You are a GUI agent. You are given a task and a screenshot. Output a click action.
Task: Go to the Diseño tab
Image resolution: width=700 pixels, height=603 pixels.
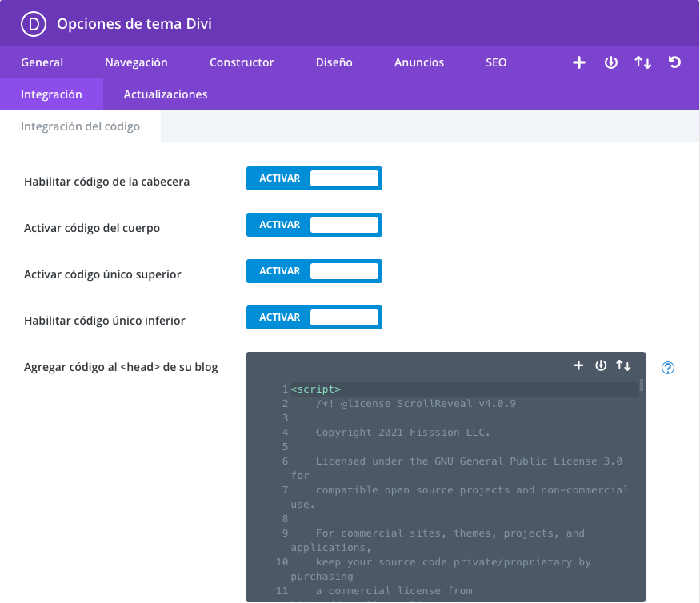tap(334, 62)
